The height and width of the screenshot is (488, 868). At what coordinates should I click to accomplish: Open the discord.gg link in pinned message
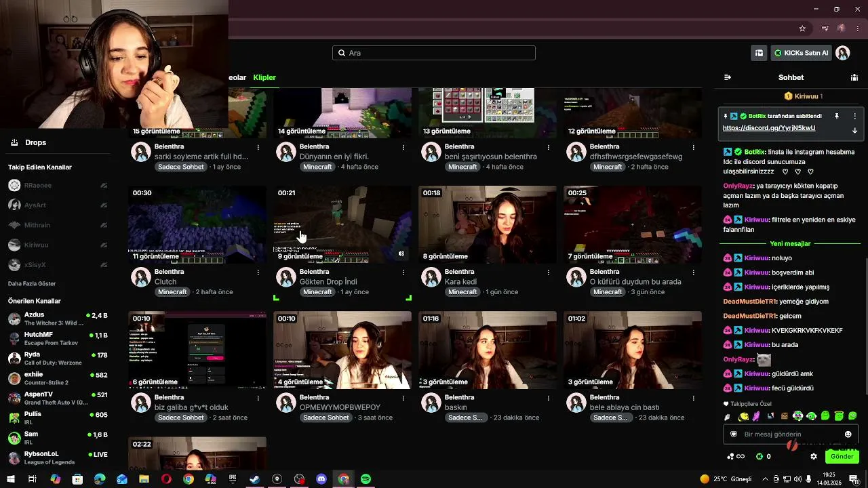(769, 128)
